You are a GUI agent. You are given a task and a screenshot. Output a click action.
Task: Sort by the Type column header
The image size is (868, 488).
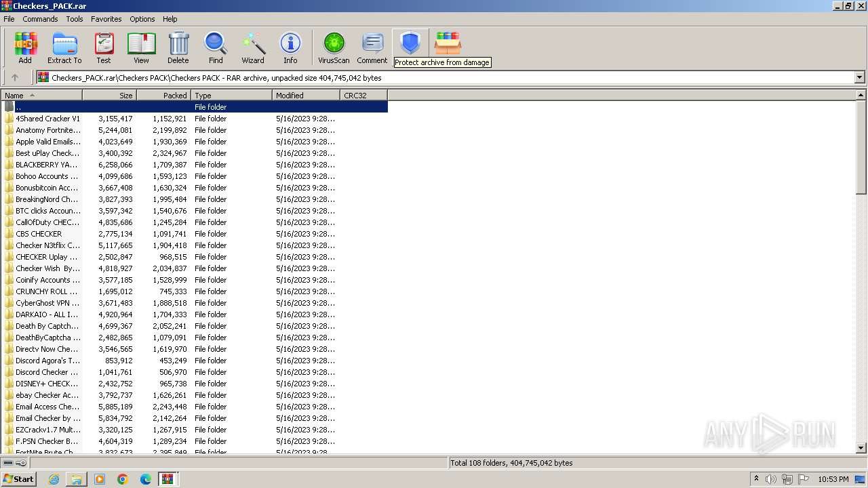[x=232, y=96]
